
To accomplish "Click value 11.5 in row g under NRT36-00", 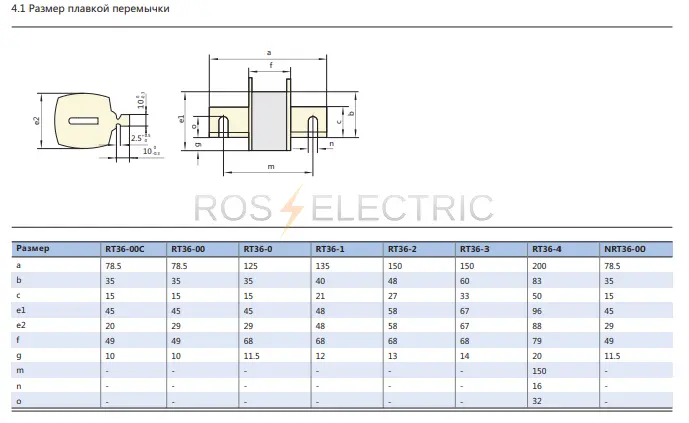I will (x=612, y=356).
